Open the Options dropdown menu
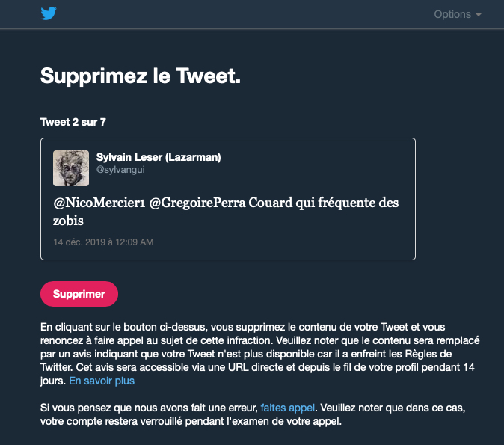This screenshot has height=445, width=504. [x=452, y=14]
